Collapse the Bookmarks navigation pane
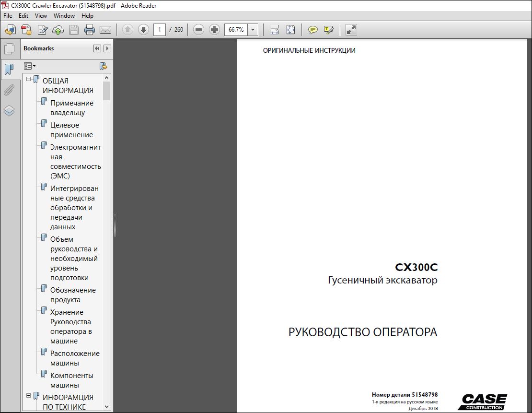The image size is (532, 413). point(97,48)
